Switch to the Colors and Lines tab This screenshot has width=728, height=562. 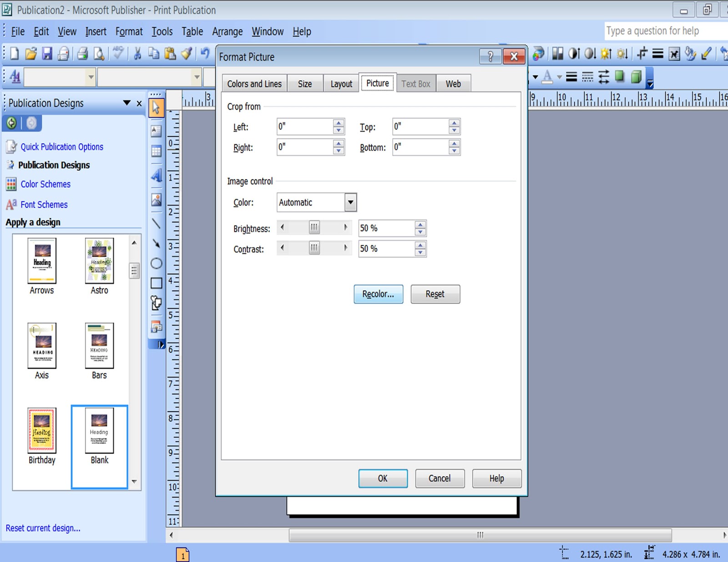(x=254, y=83)
